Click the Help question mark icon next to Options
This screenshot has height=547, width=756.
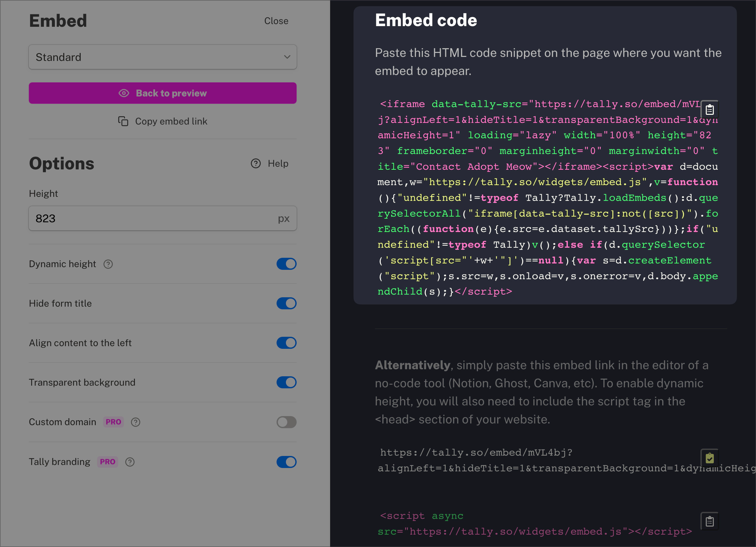click(256, 163)
